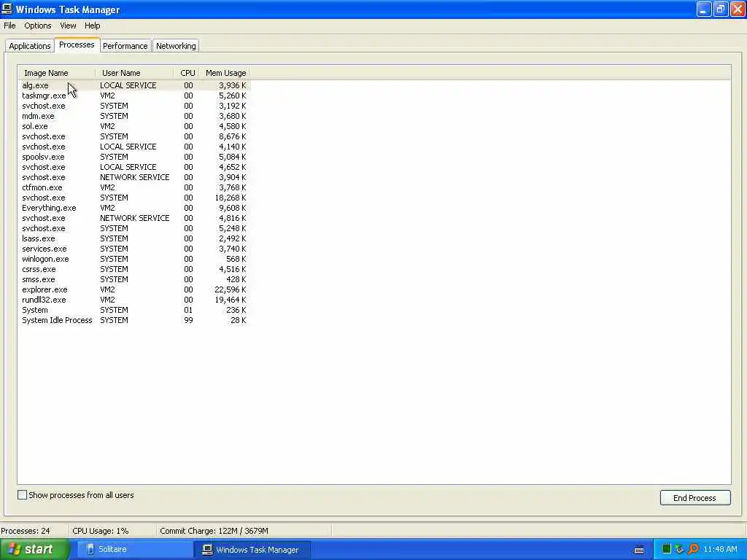Select the services.exe process
The width and height of the screenshot is (747, 560).
(x=134, y=249)
